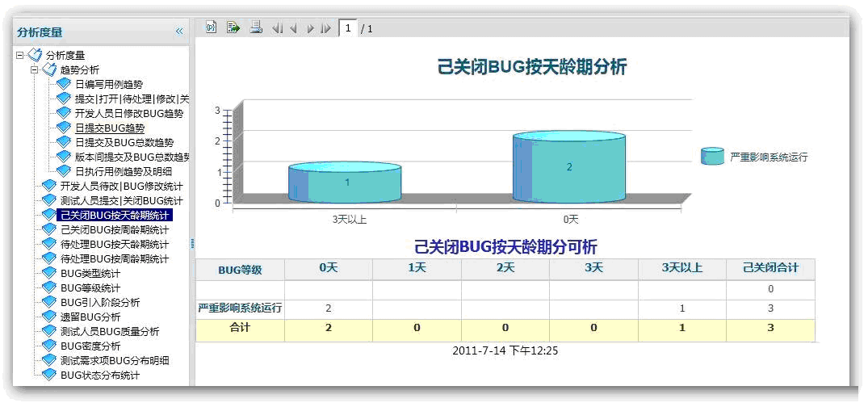The image size is (868, 407).
Task: Click the 3天以上 x-axis label under chart
Action: (x=350, y=220)
